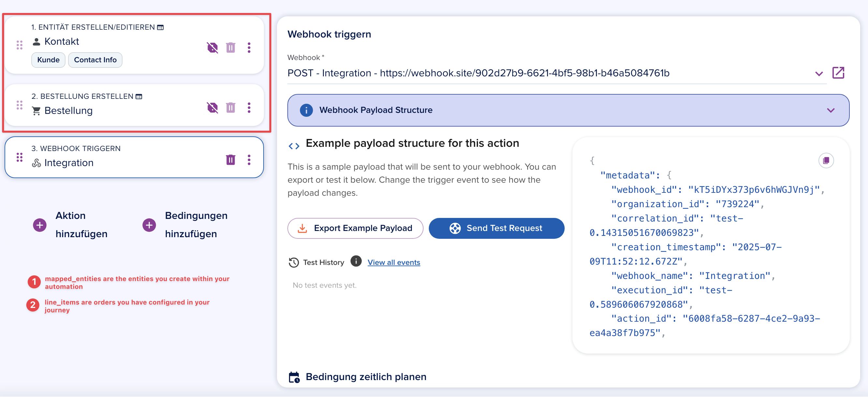Click drag handle of Kontakt action
Viewport: 868px width, 398px height.
point(20,45)
